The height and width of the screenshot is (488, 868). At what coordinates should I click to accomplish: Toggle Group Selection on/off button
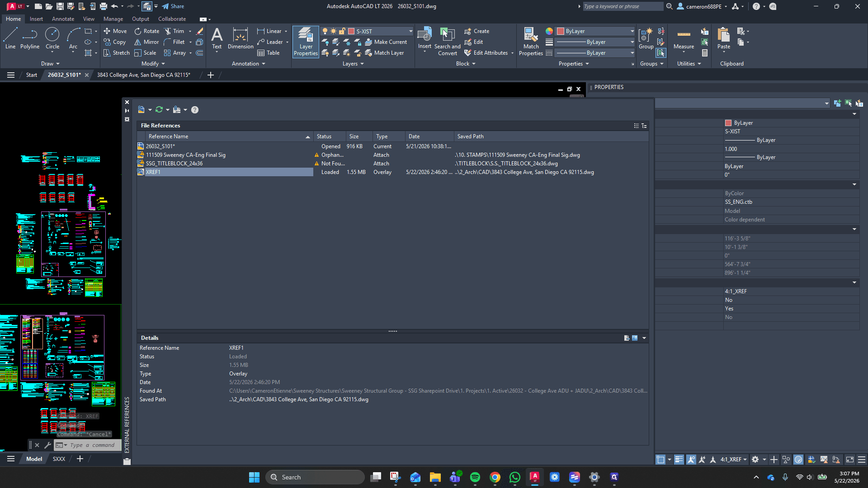coord(661,53)
